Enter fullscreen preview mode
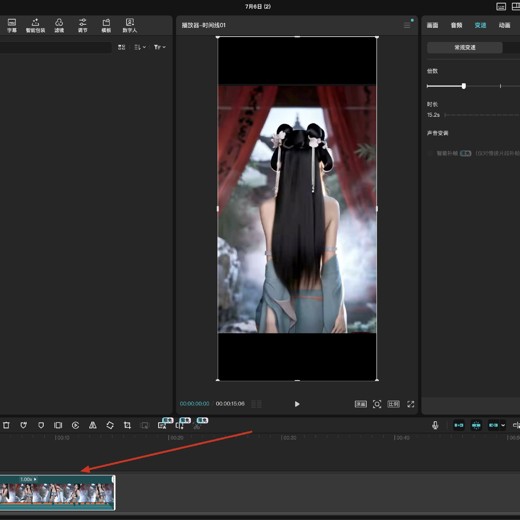Screen dimensions: 520x520 [411, 404]
